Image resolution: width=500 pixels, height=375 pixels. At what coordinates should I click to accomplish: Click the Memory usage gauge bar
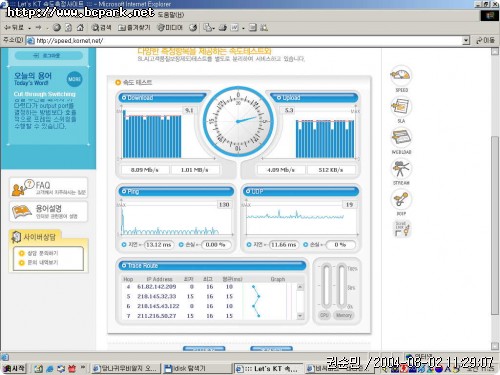341,286
